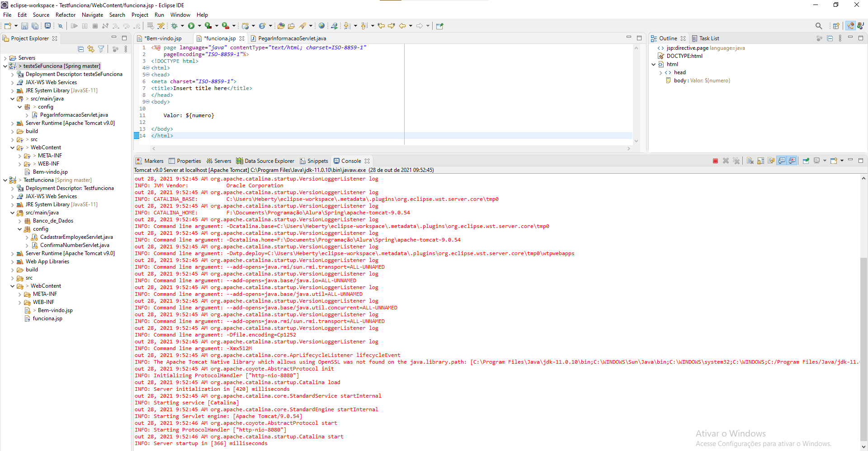868x451 pixels.
Task: Open the web browser globe icon
Action: (322, 26)
